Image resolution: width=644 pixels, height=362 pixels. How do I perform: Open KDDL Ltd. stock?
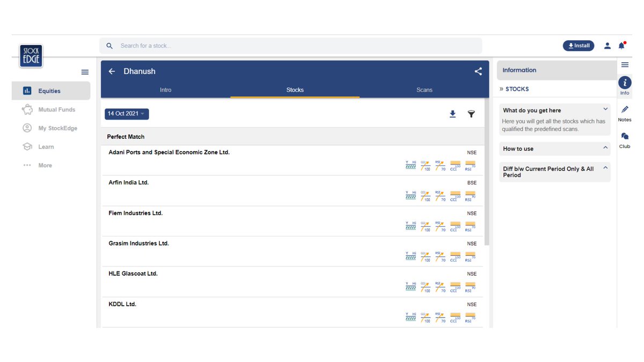pos(292,312)
